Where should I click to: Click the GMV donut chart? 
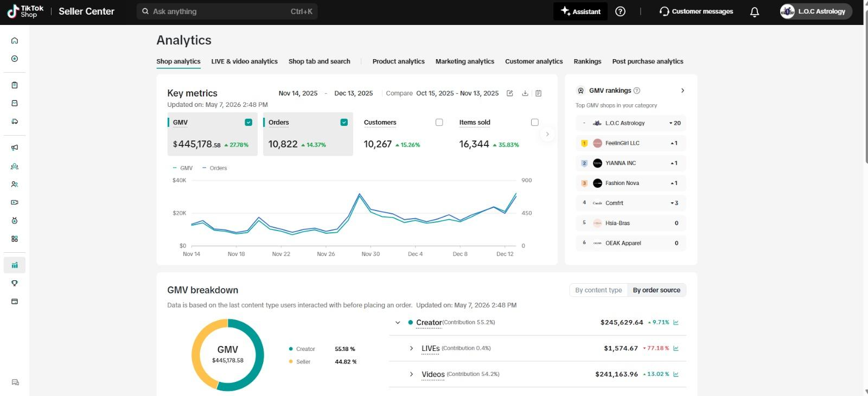coord(228,355)
